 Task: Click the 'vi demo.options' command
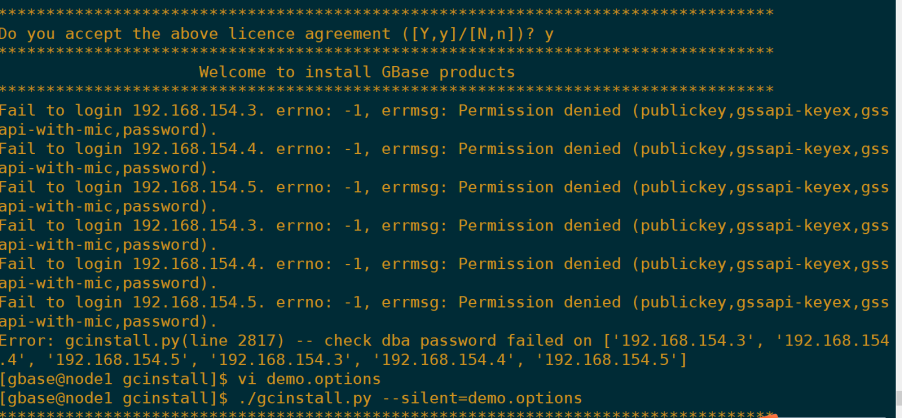pyautogui.click(x=309, y=379)
